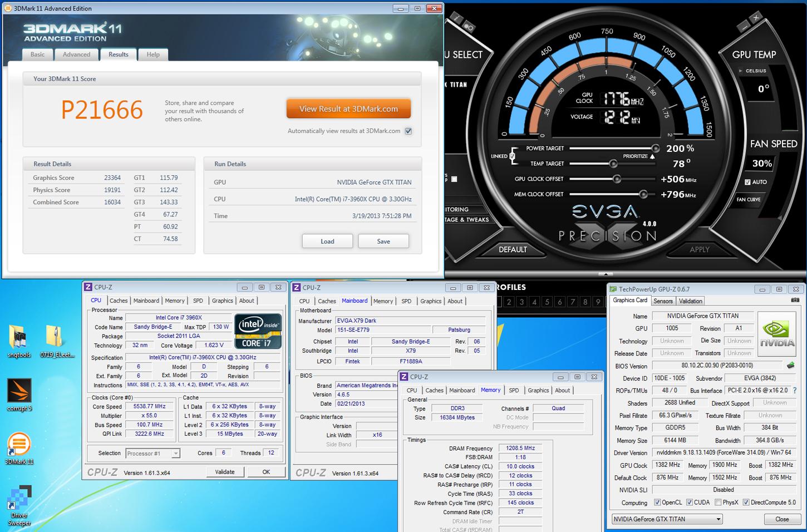Image resolution: width=807 pixels, height=532 pixels.
Task: Switch to the Advanced tab in 3DMark 11
Action: click(76, 55)
